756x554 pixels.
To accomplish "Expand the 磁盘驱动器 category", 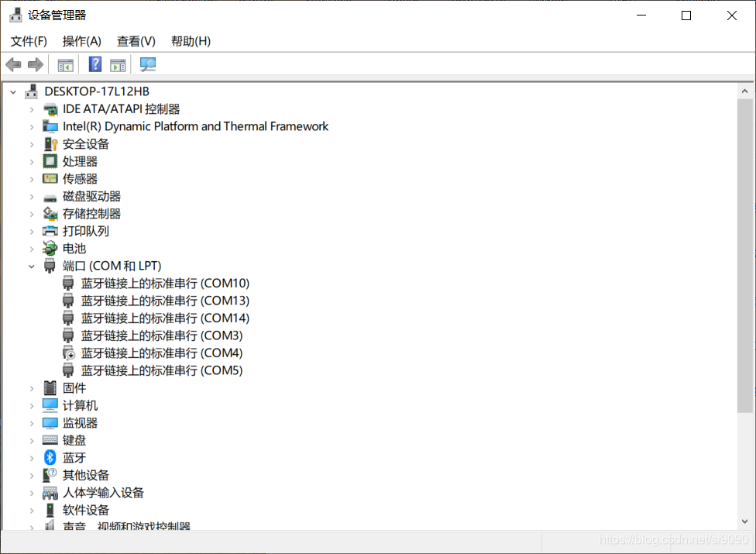I will click(x=32, y=197).
